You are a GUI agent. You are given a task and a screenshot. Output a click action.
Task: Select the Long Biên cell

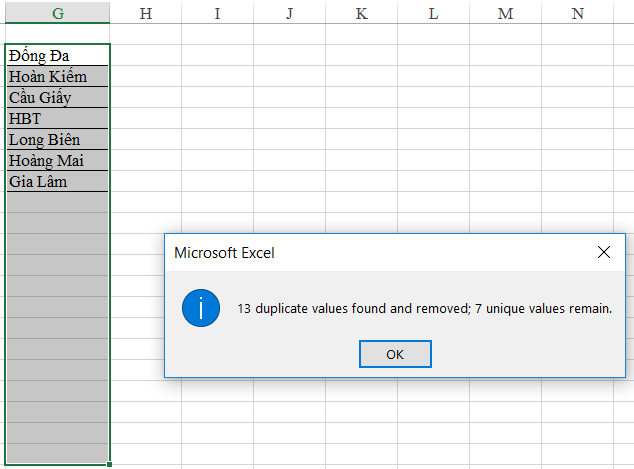[x=57, y=139]
